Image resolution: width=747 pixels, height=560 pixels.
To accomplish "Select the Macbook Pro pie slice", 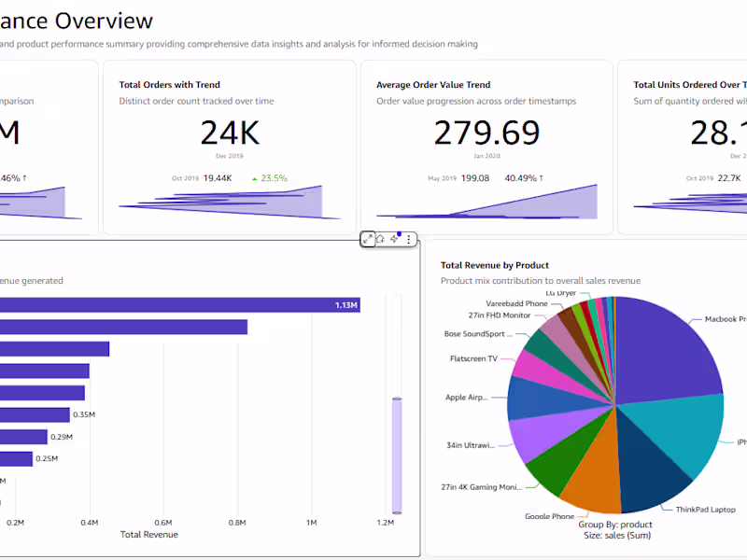I will coord(662,353).
